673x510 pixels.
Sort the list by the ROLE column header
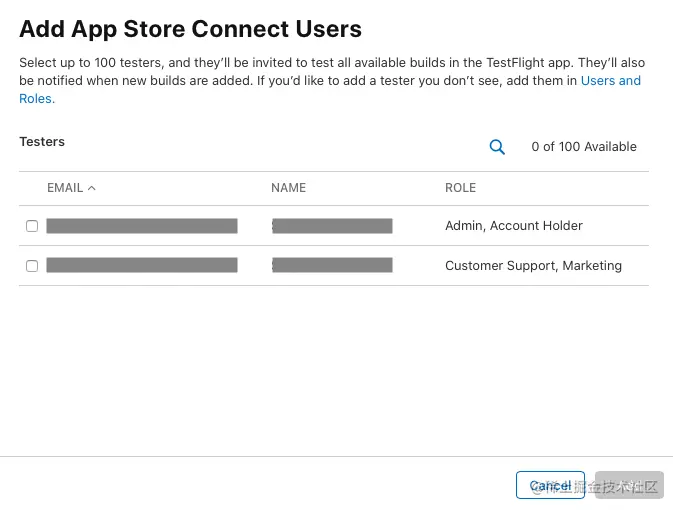[x=461, y=188]
